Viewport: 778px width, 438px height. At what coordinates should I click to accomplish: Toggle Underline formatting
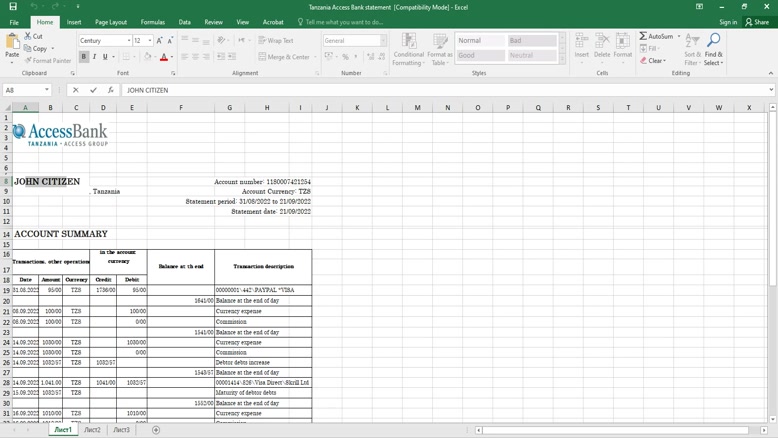click(x=105, y=57)
